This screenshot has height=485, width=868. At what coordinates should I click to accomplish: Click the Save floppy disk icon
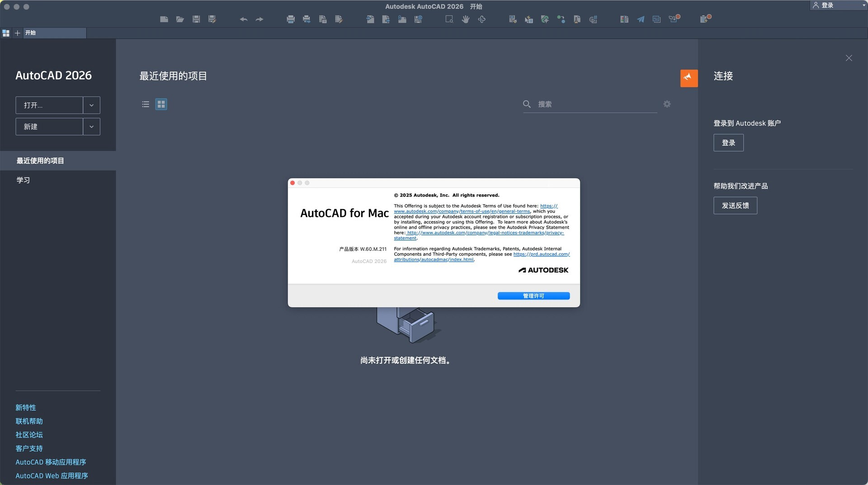pos(196,19)
